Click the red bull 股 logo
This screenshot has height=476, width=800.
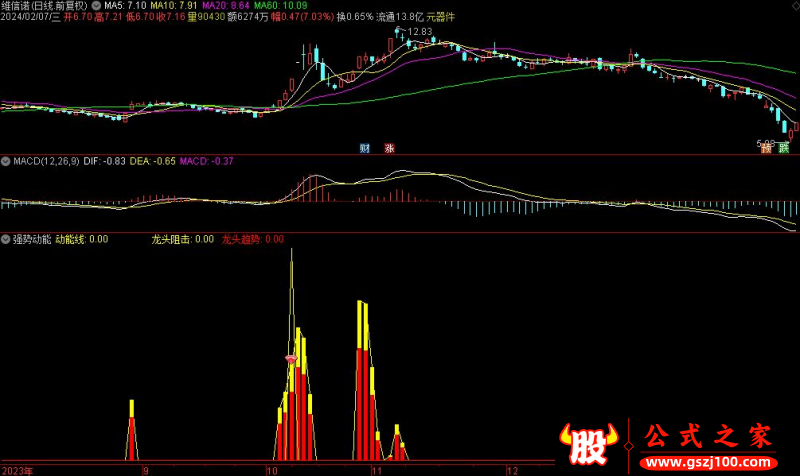point(590,445)
